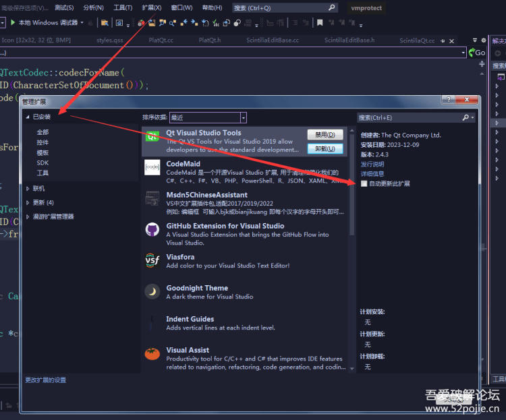Open the 工具(T) menu

coord(123,7)
